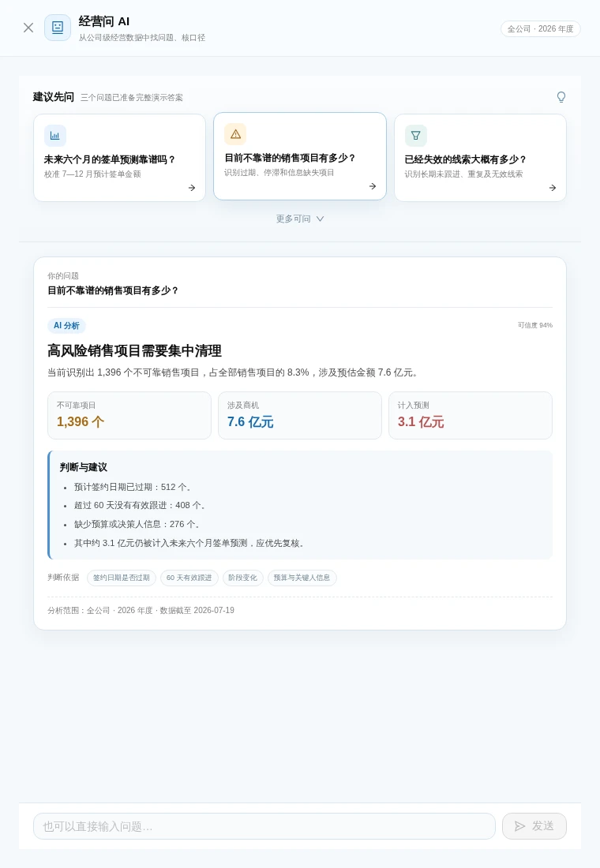Click heading 高风险销售项目需要集中清理
Image resolution: width=600 pixels, height=868 pixels.
pyautogui.click(x=135, y=351)
